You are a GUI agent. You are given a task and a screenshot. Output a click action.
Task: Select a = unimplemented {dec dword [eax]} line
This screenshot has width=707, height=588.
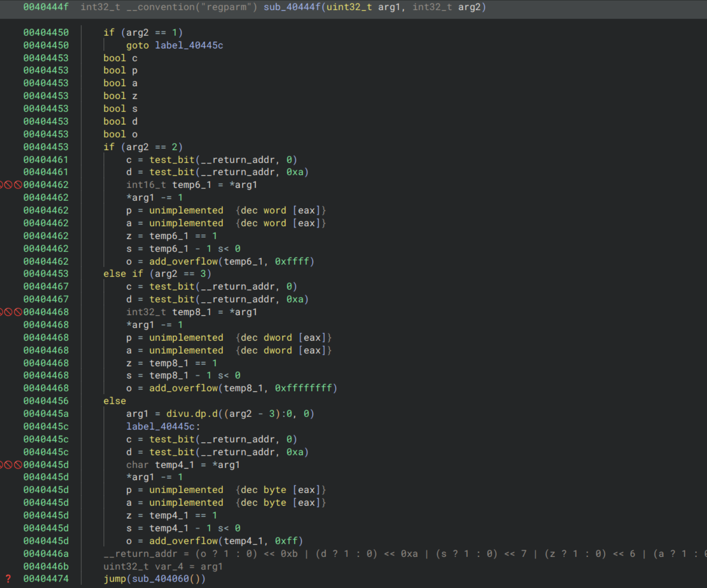[x=229, y=350]
